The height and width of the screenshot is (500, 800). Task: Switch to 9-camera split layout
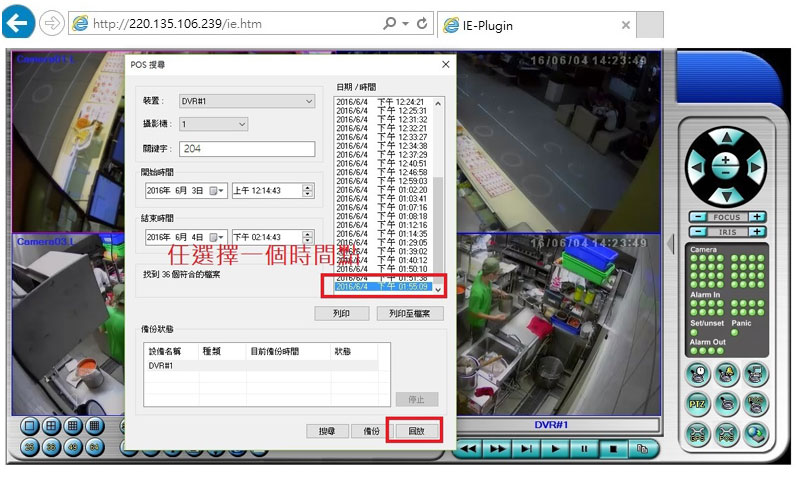[x=73, y=426]
